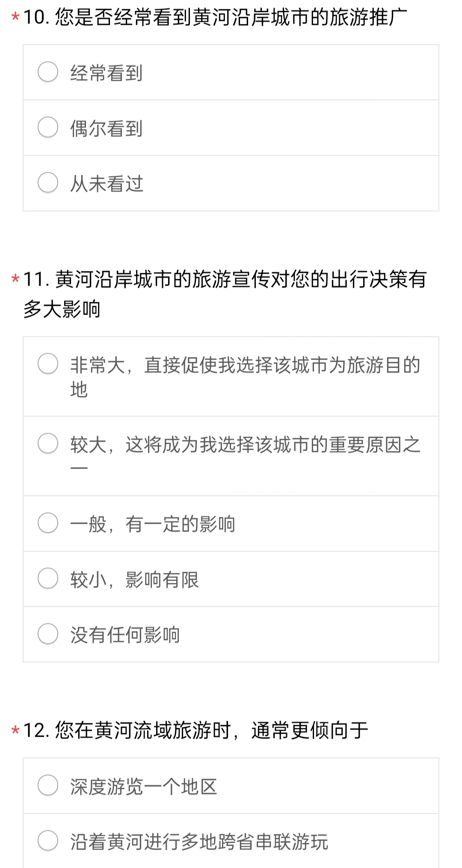Select the 一般，有一定的影响 radio button

pyautogui.click(x=48, y=523)
